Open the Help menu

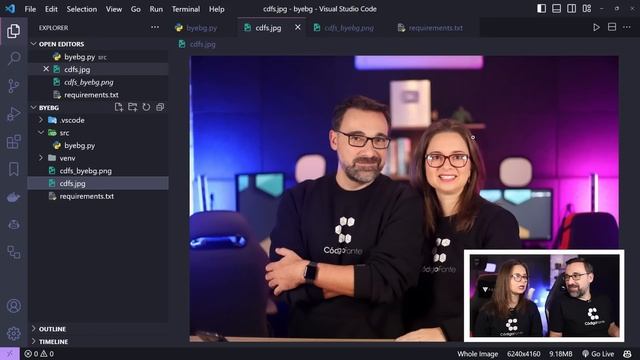coord(217,9)
